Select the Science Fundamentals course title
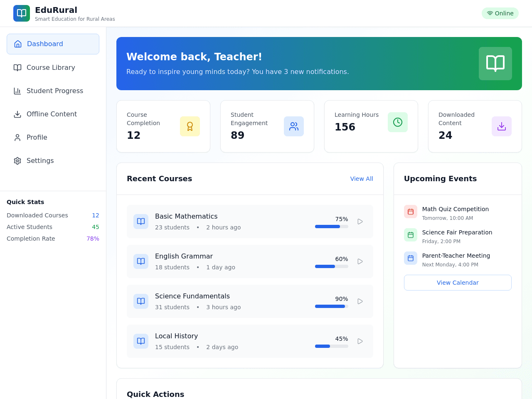 [192, 296]
